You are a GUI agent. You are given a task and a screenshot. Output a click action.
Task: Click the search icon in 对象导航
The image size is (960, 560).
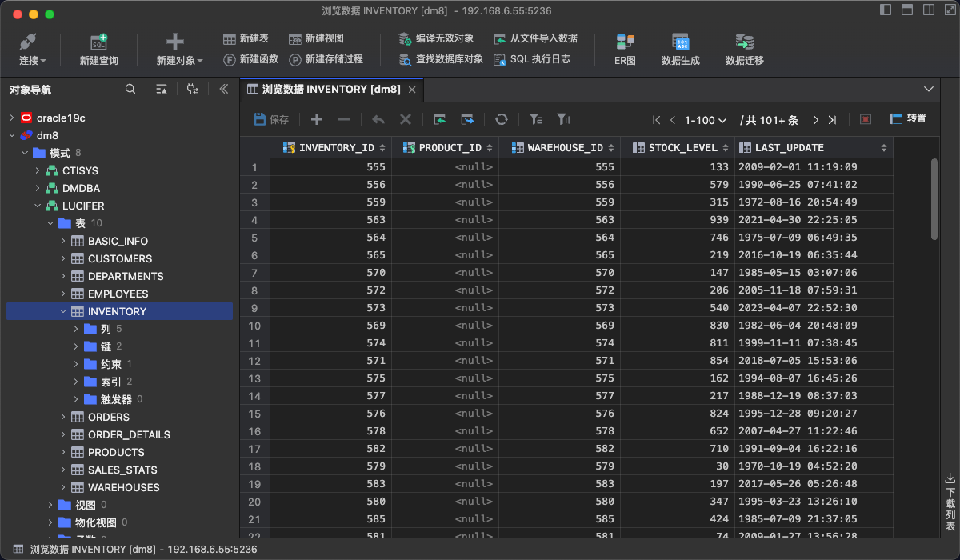coord(130,90)
